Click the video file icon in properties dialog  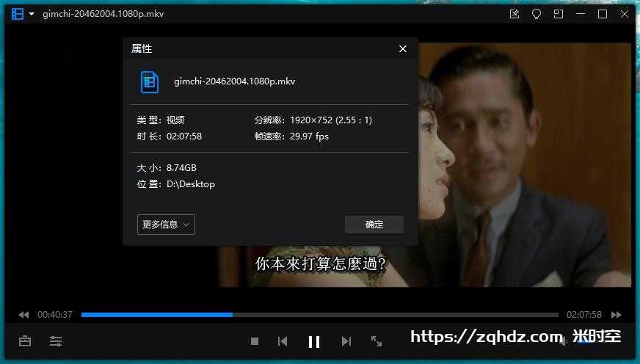click(x=150, y=81)
